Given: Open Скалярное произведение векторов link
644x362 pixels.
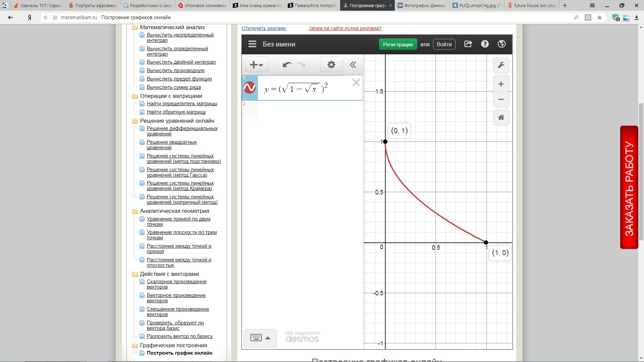Looking at the screenshot, I should [176, 284].
